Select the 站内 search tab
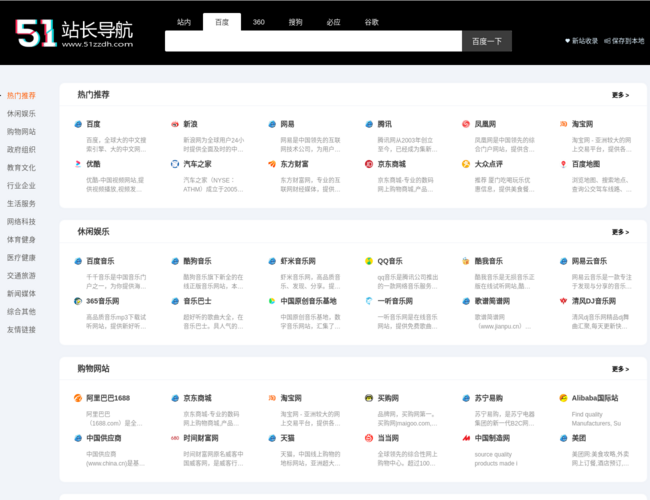The image size is (650, 500). [x=184, y=22]
